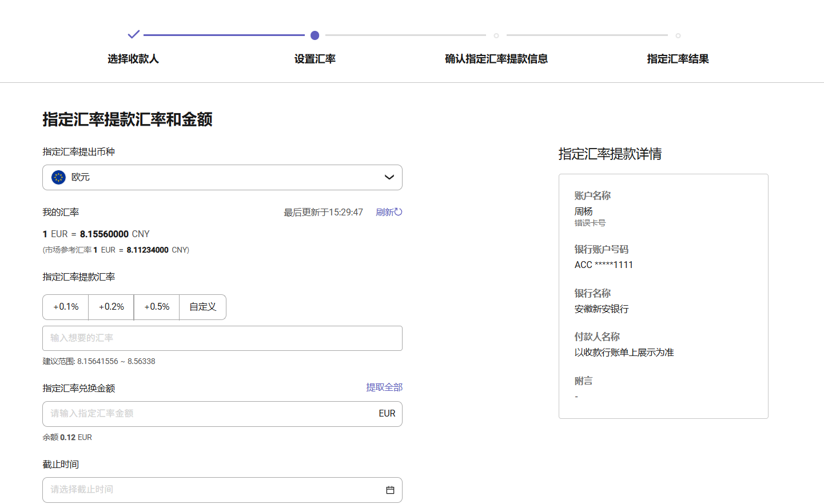Click the 指定汇率结果 step label
This screenshot has height=504, width=824.
(x=678, y=59)
